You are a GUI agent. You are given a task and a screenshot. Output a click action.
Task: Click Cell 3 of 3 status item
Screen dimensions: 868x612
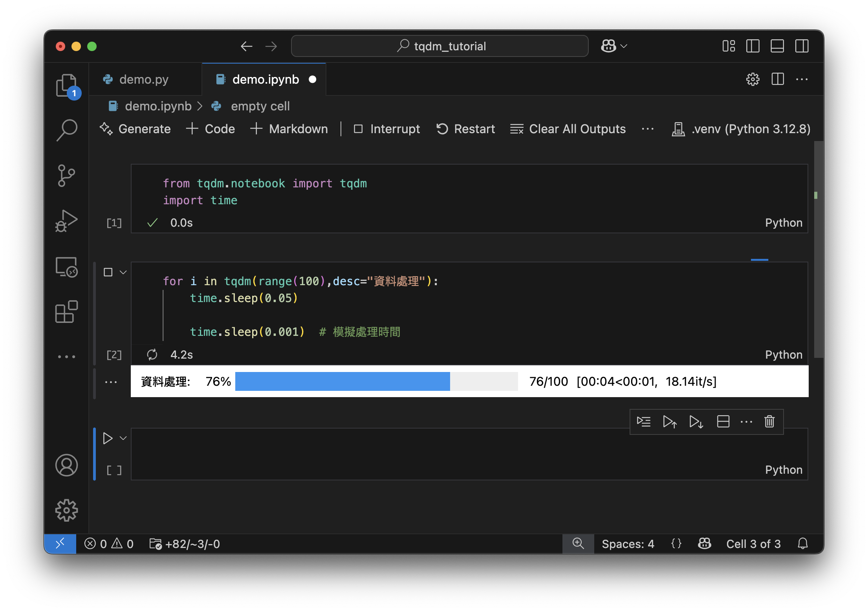click(753, 544)
